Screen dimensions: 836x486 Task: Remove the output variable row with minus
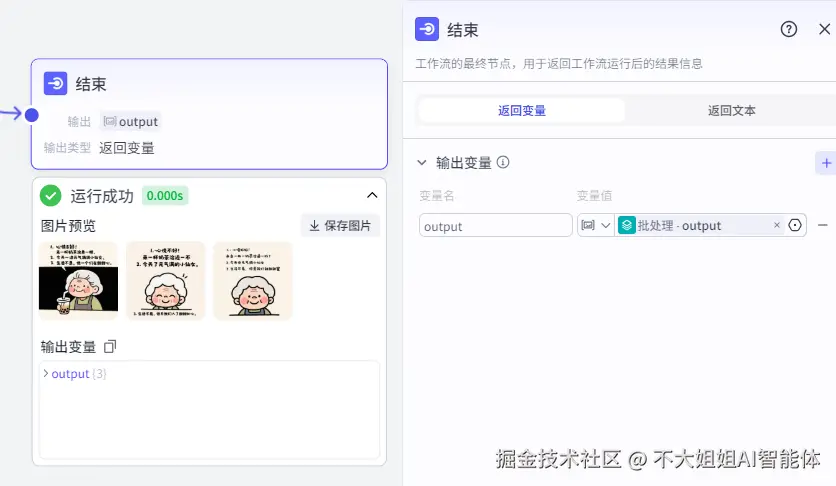click(823, 225)
